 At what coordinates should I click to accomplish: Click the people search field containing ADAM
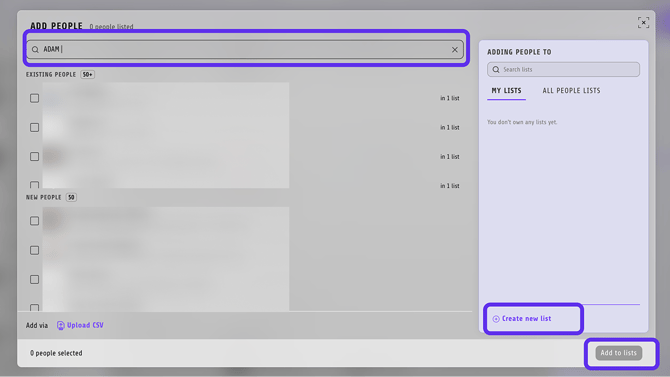(245, 50)
